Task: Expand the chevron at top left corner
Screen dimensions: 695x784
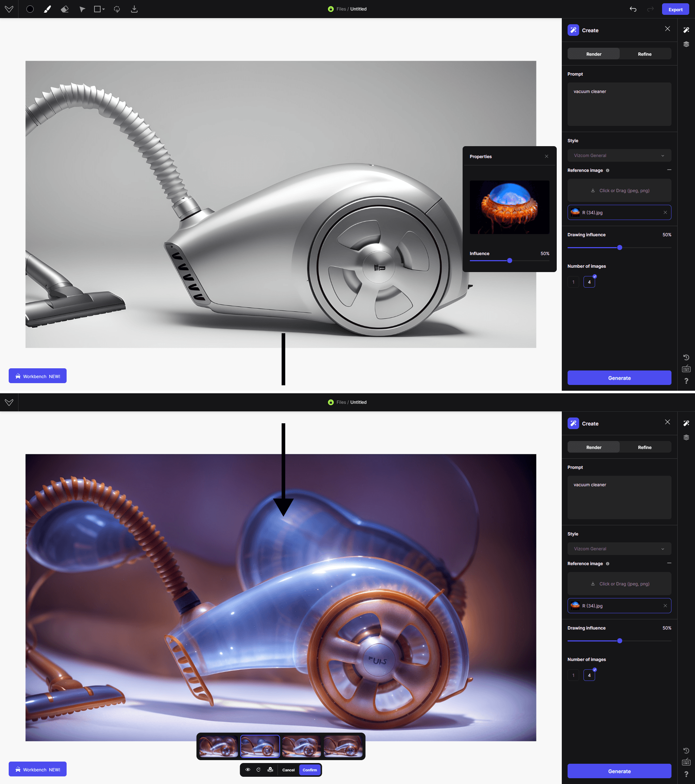Action: pyautogui.click(x=9, y=9)
